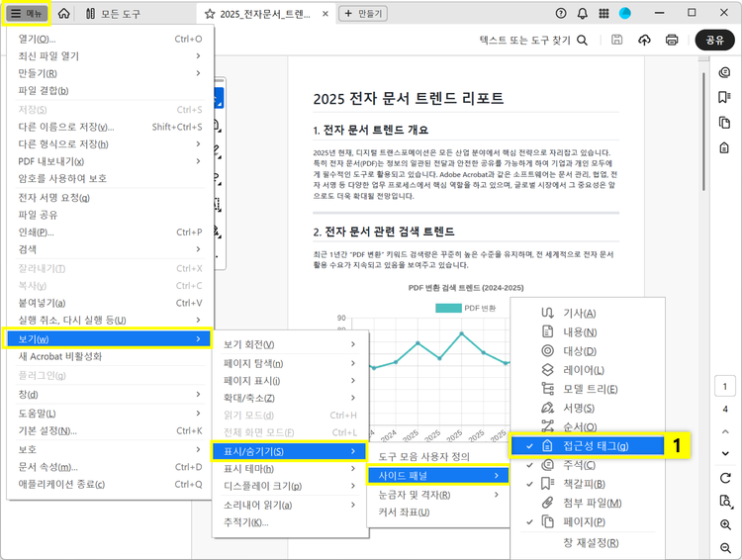Viewport: 742px width, 560px height.
Task: Expand 소리내어 읽기(a) submenu
Action: click(x=290, y=506)
